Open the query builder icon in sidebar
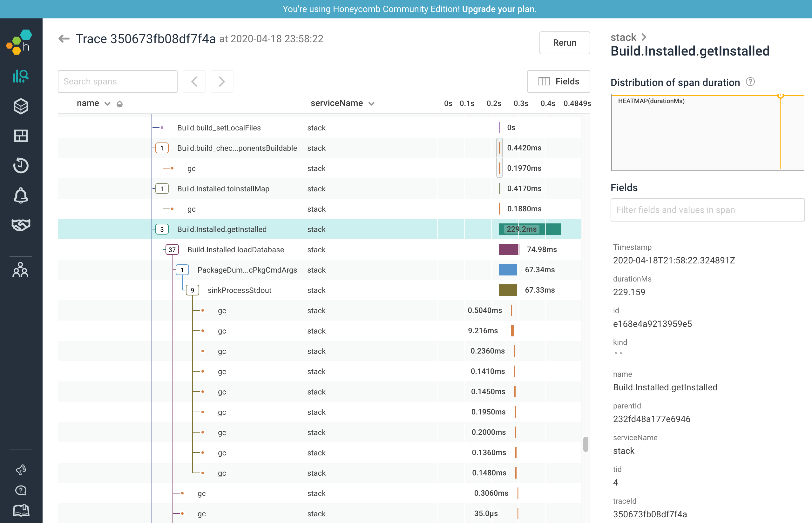812x523 pixels. (20, 76)
